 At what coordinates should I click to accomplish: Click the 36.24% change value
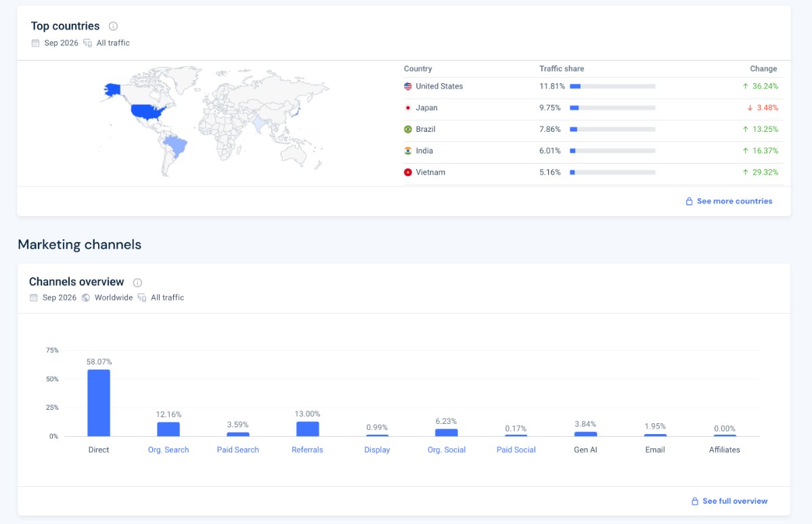[x=765, y=87]
